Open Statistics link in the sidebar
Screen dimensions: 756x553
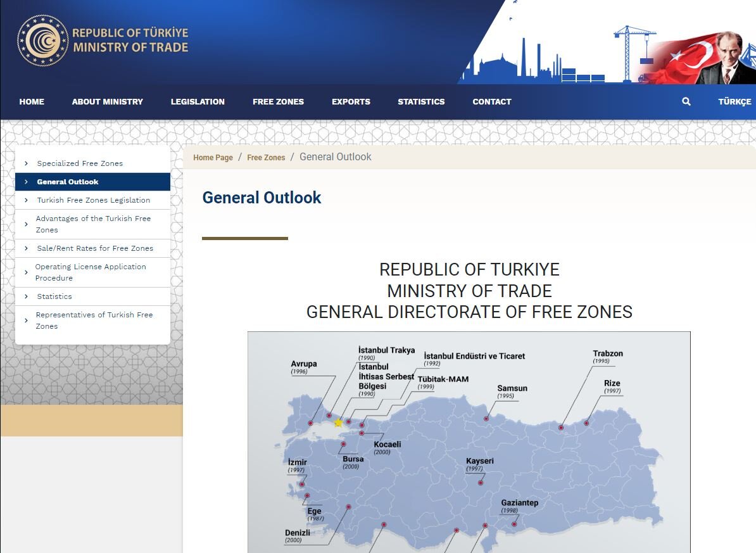[54, 296]
